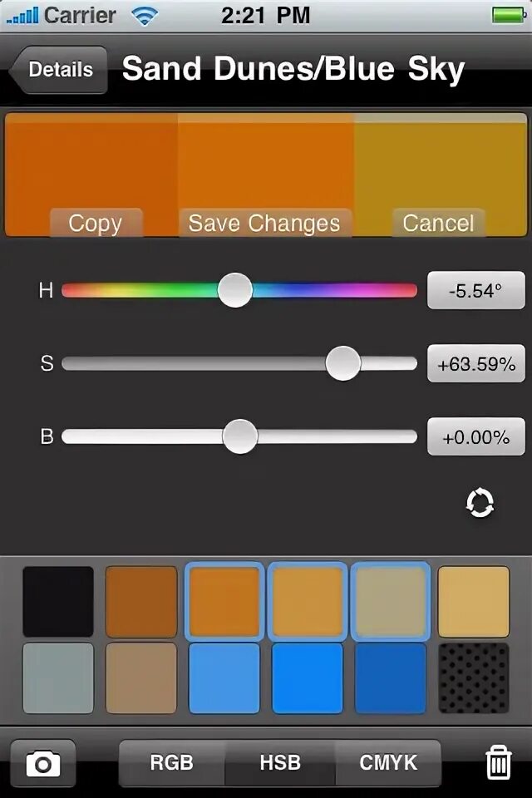The width and height of the screenshot is (532, 798).
Task: Switch to the HSB color mode tab
Action: coord(280,763)
